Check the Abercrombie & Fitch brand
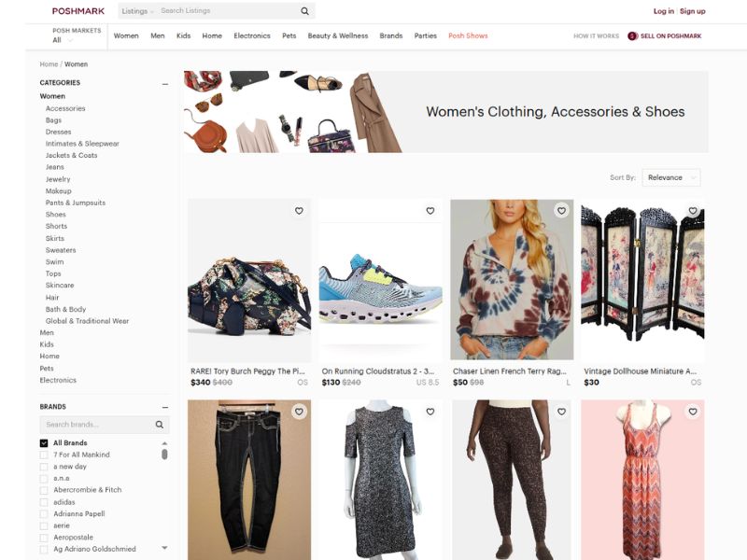The height and width of the screenshot is (560, 747). 44,490
